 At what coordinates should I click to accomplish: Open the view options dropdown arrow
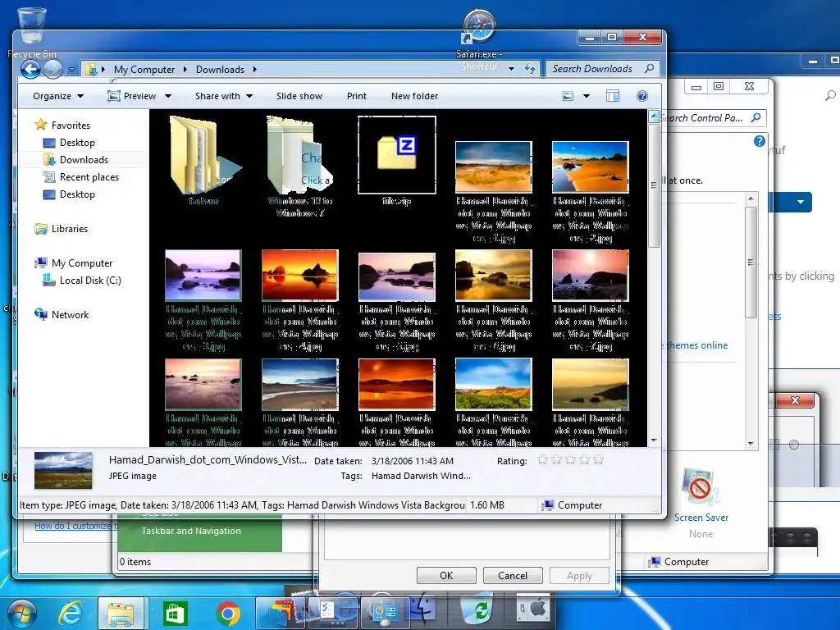tap(586, 96)
